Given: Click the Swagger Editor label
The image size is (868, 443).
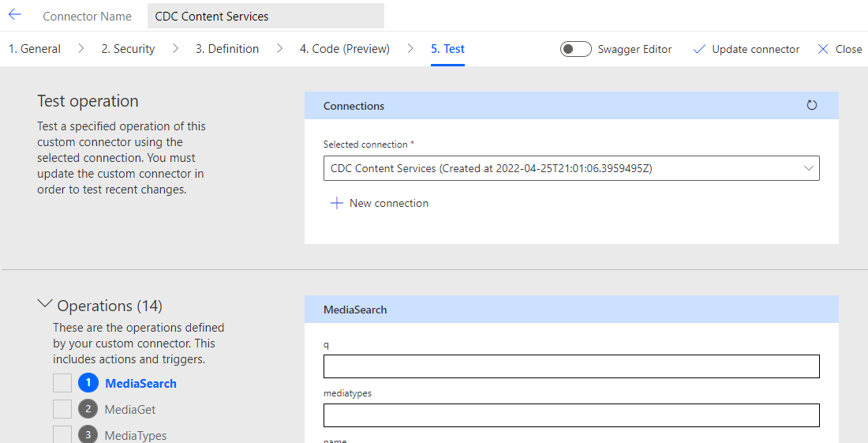Looking at the screenshot, I should (634, 49).
